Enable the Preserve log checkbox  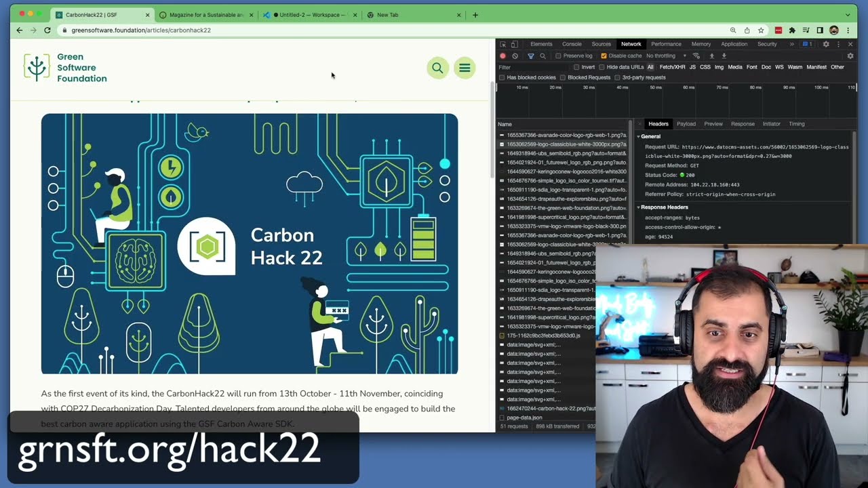coord(558,56)
